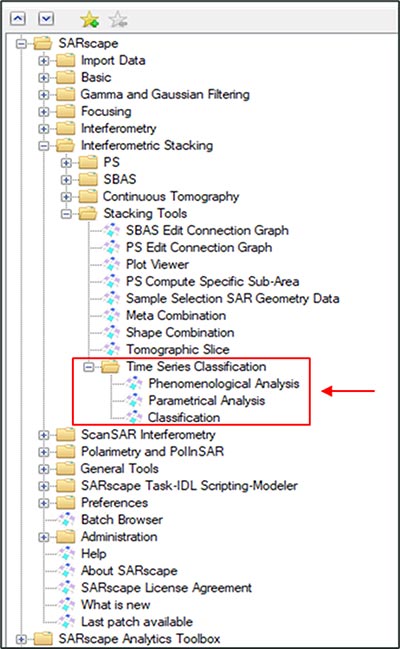Select the Meta Combination tool
This screenshot has width=400, height=649.
(x=176, y=315)
